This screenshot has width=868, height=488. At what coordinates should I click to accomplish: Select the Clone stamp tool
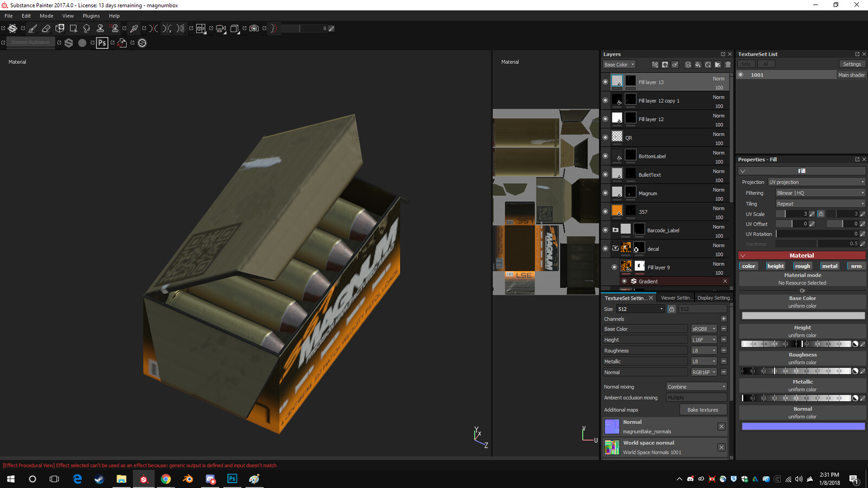[x=101, y=29]
